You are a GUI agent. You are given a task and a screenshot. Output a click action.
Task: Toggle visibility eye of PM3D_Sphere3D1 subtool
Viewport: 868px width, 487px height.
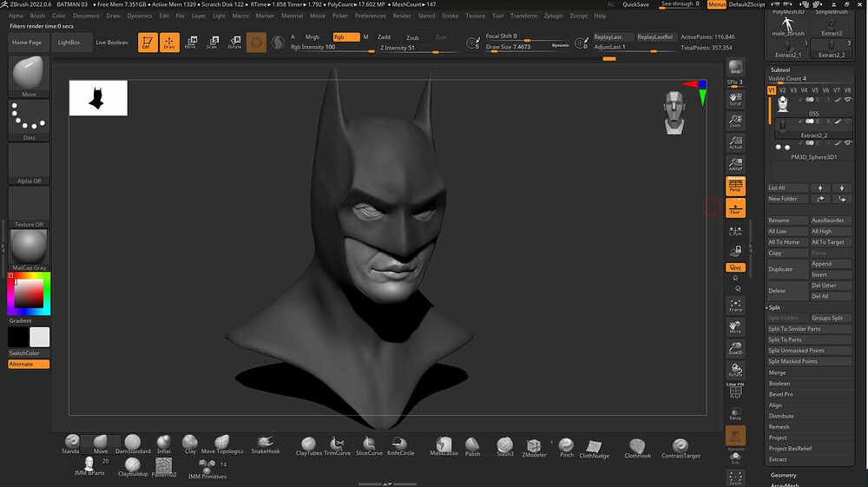(x=847, y=142)
